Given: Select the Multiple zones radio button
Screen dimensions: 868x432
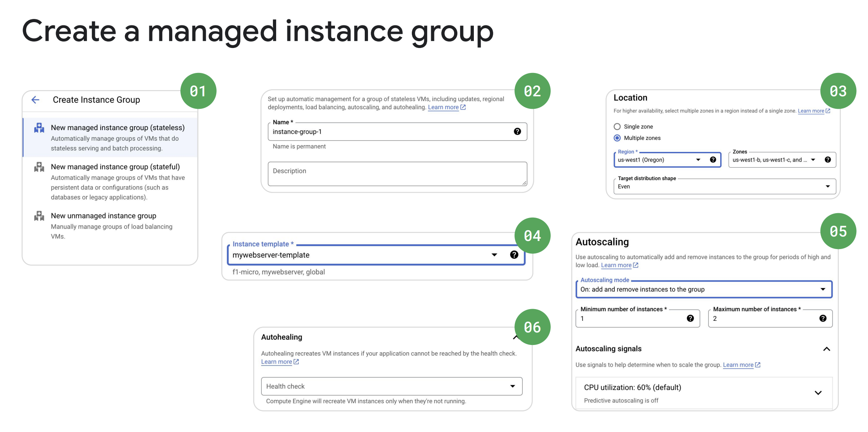Looking at the screenshot, I should click(617, 138).
